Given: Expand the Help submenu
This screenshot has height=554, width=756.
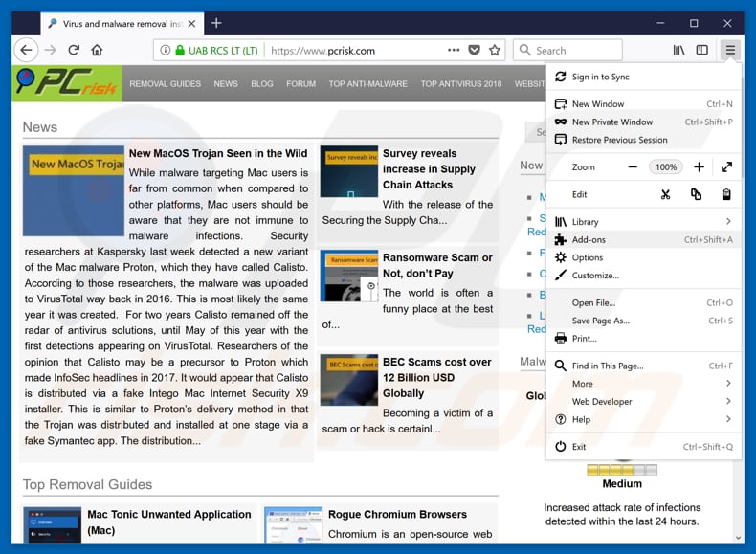Looking at the screenshot, I should [x=644, y=419].
